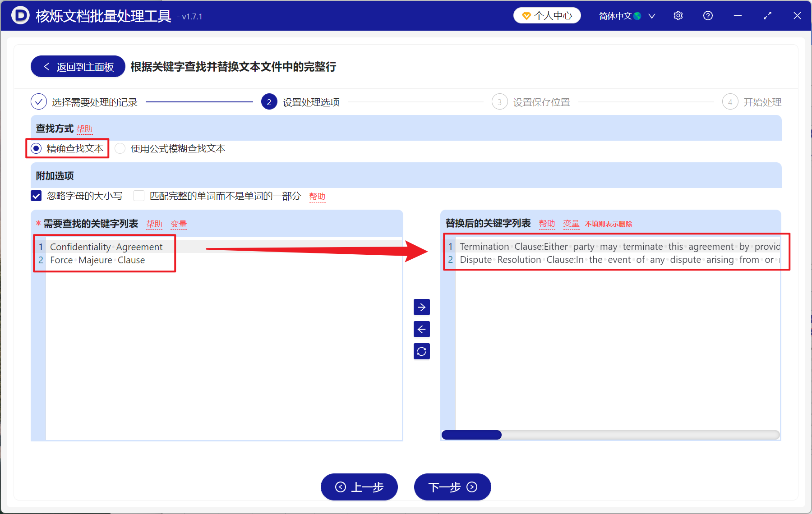Open settings via the gear icon

pos(678,15)
